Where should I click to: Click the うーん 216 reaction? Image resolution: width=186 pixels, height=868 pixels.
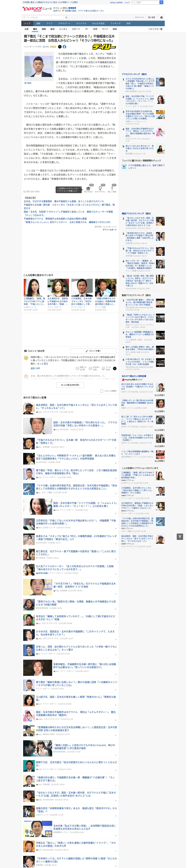(x=106, y=369)
